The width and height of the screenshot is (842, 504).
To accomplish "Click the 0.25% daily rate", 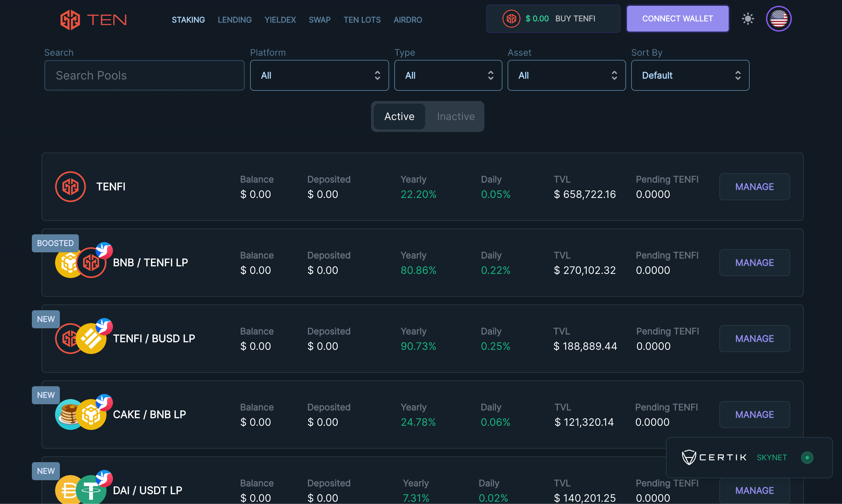I will pos(496,346).
